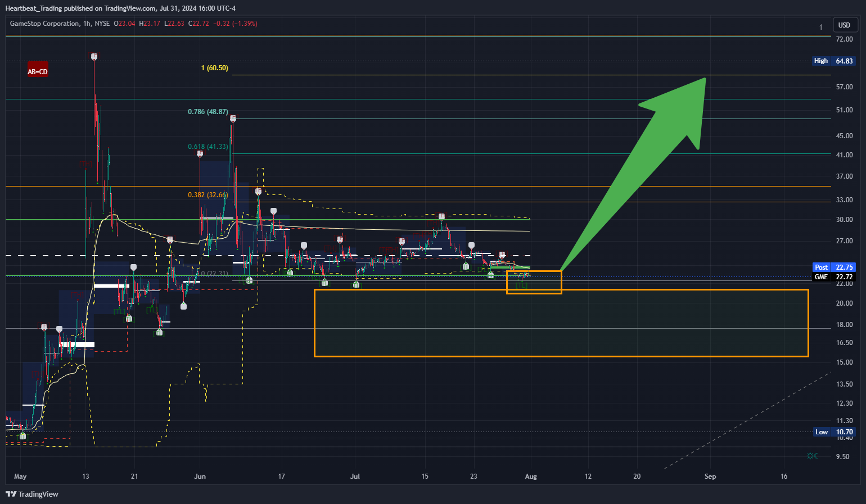Screen dimensions: 866x504
Task: Click the 9.50 price axis label
Action: [x=842, y=457]
